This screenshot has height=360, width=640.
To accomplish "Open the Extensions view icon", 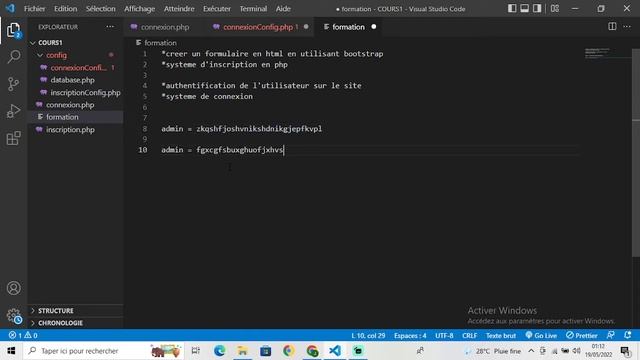I will click(13, 138).
